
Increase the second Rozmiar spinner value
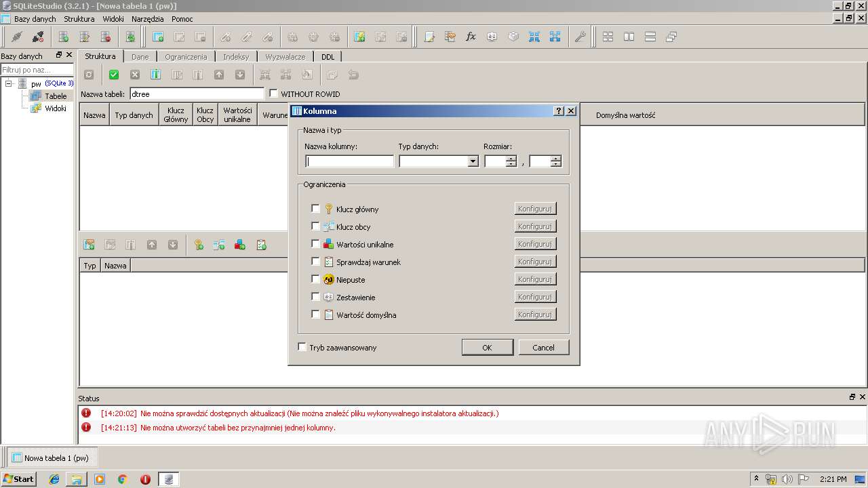pyautogui.click(x=556, y=159)
